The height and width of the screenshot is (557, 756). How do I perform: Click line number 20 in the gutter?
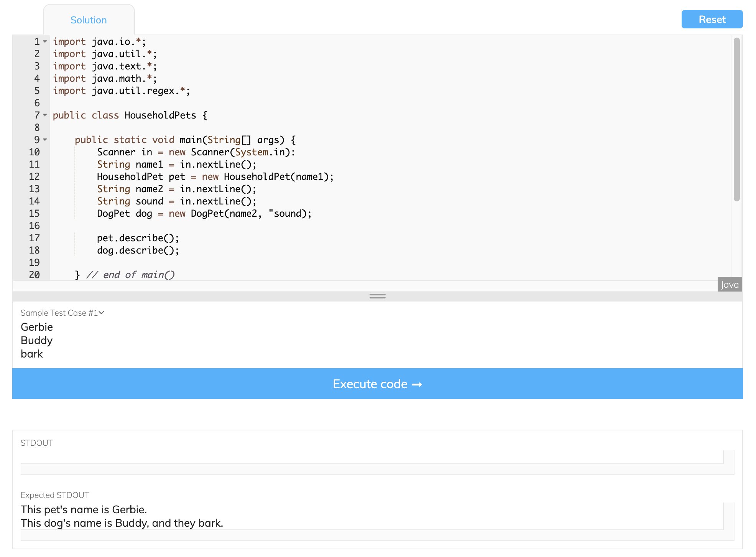[35, 275]
